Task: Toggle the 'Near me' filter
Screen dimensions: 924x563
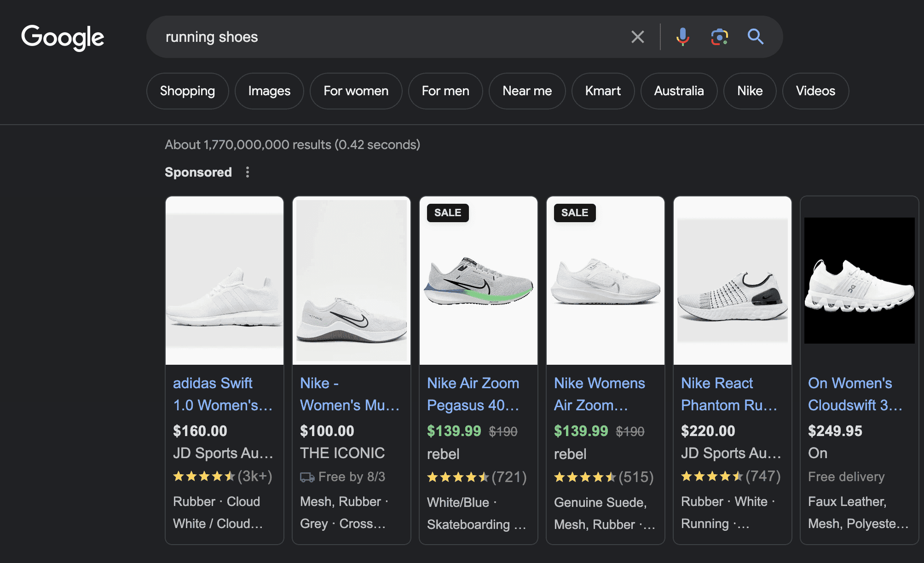Action: (527, 91)
